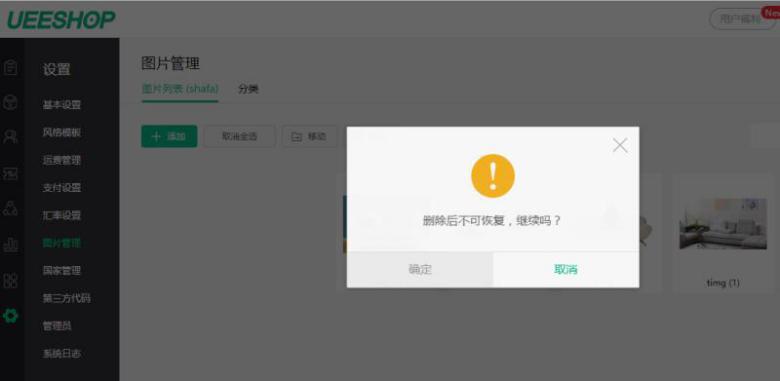Screen dimensions: 780x381
Task: Open the share network icon in sidebar
Action: pos(10,208)
